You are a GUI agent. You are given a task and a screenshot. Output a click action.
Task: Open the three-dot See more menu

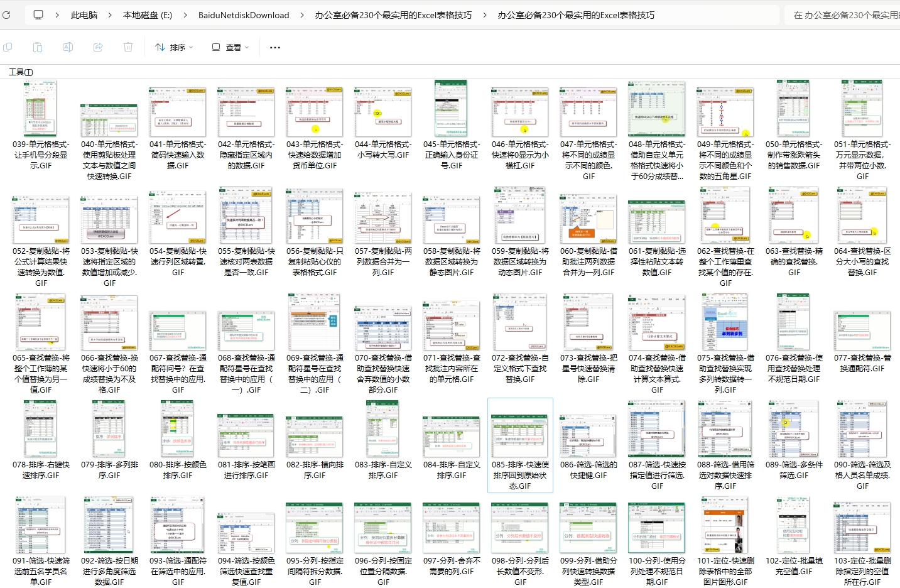[274, 47]
